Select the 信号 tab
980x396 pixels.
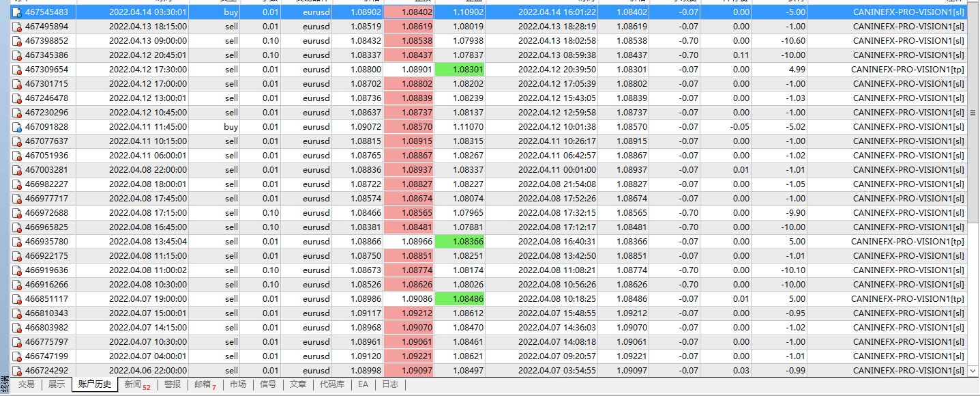pos(268,384)
